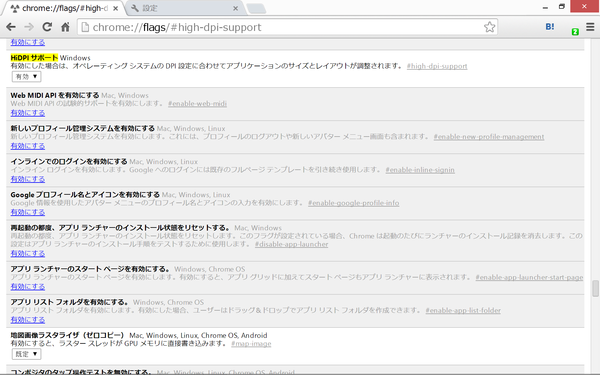Enable Web MIDI API via 有効にする link
This screenshot has width=600, height=375.
click(28, 113)
